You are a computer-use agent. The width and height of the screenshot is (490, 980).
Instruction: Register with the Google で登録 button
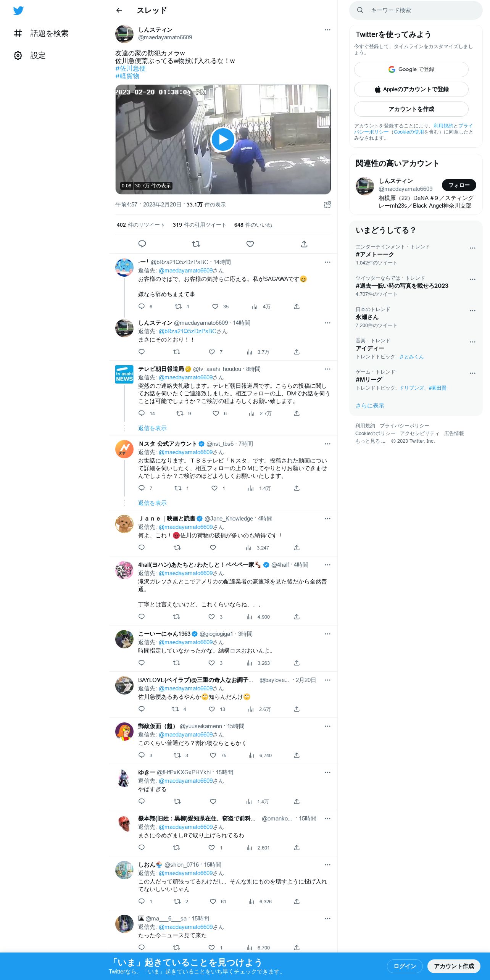[411, 69]
